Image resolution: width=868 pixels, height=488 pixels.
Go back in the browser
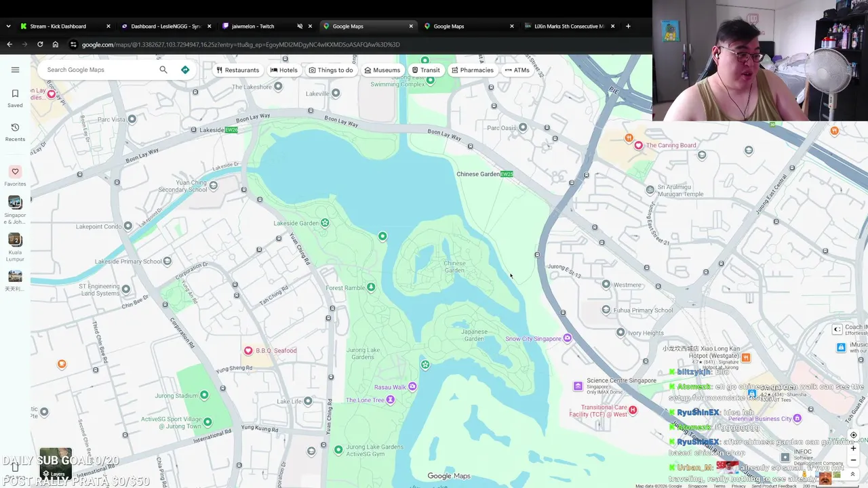pos(9,45)
